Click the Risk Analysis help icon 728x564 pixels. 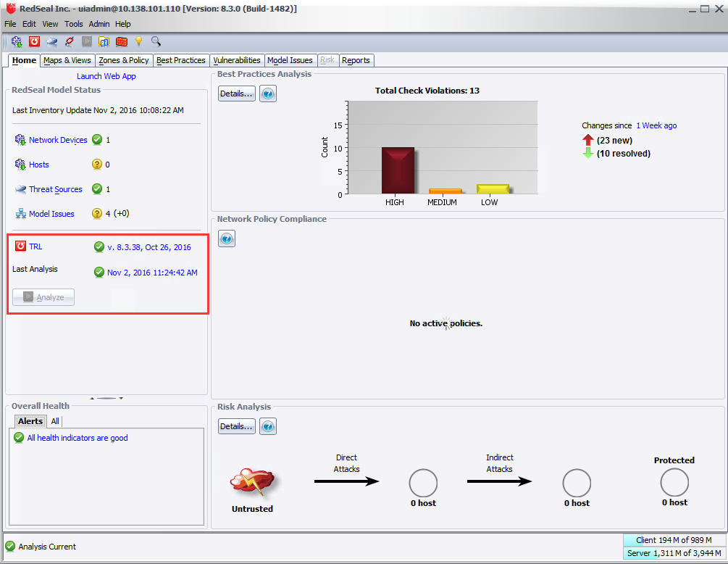[267, 426]
